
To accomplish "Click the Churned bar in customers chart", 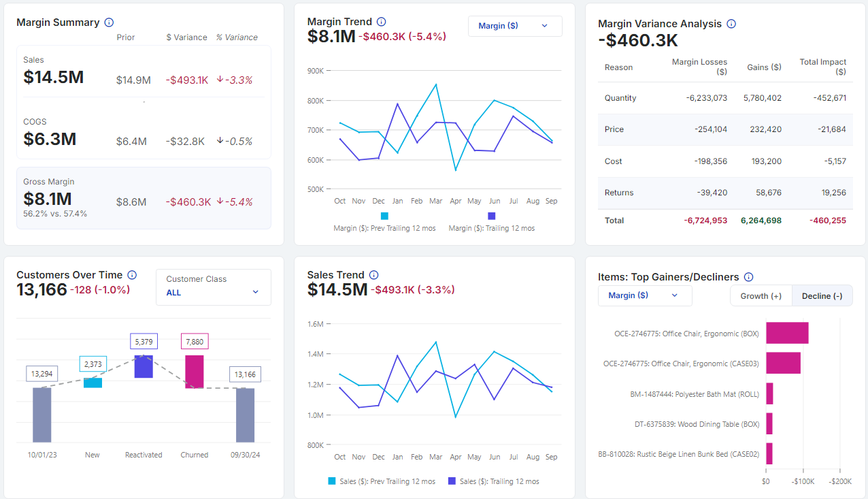I will pos(195,372).
